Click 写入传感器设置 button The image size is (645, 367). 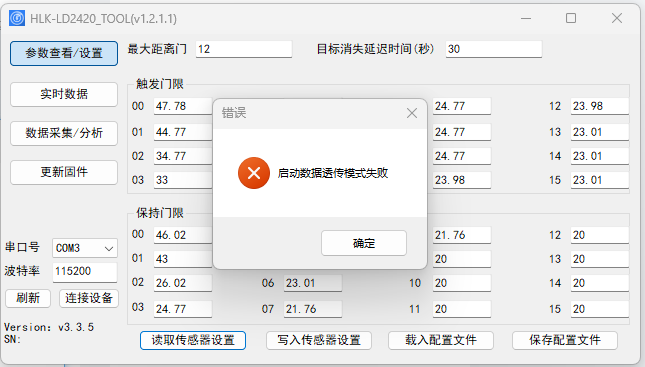[x=319, y=340]
